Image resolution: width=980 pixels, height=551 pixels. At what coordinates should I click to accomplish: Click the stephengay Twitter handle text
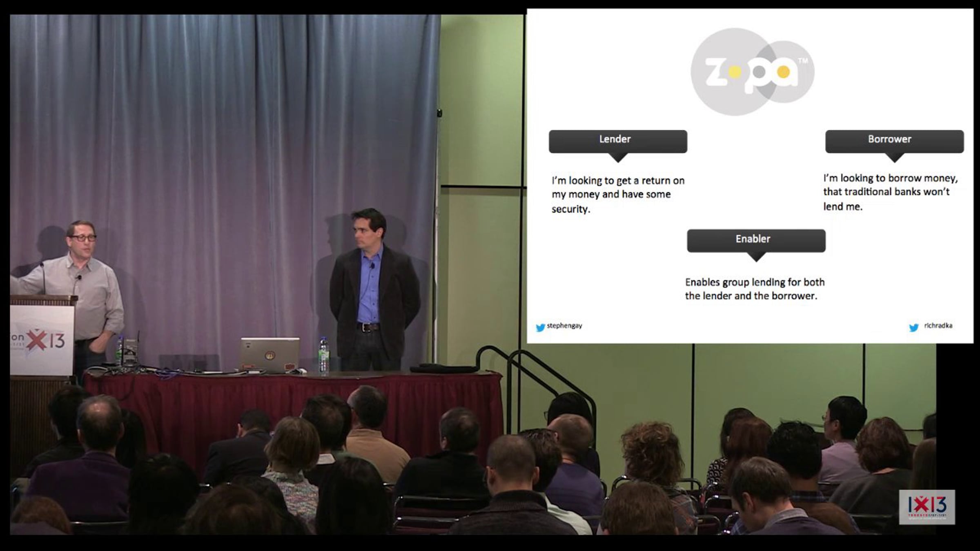(x=564, y=326)
